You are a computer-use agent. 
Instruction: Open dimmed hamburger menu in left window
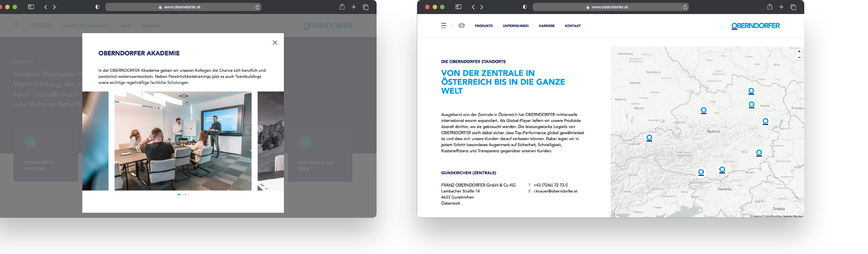(x=16, y=25)
